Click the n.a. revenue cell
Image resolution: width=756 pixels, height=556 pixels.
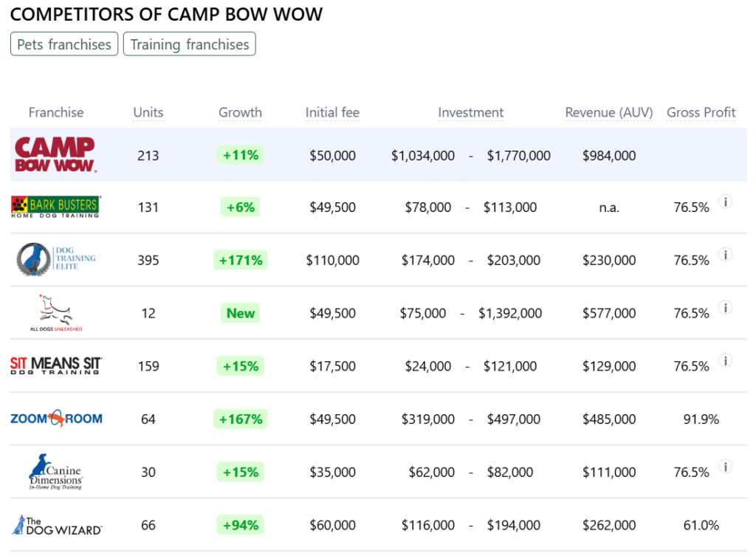click(609, 207)
